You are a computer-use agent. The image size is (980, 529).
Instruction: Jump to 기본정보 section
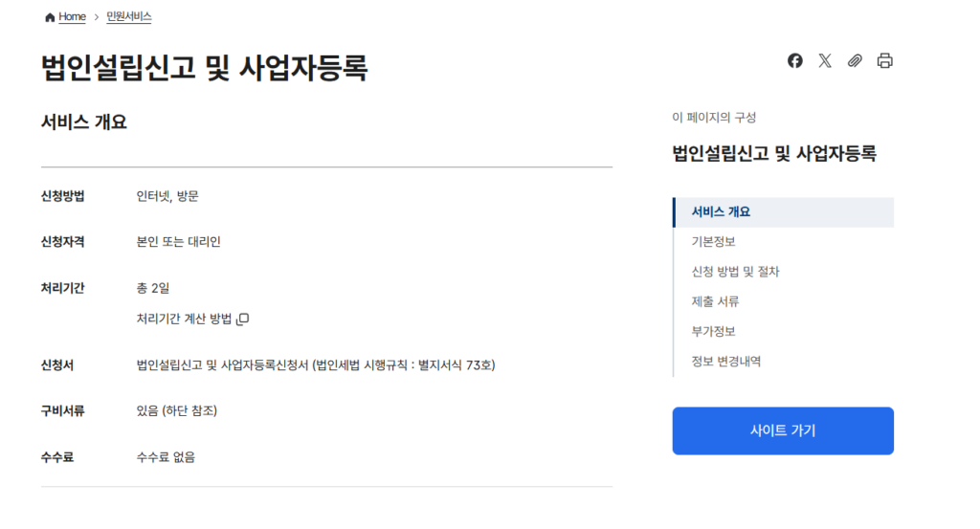coord(713,242)
